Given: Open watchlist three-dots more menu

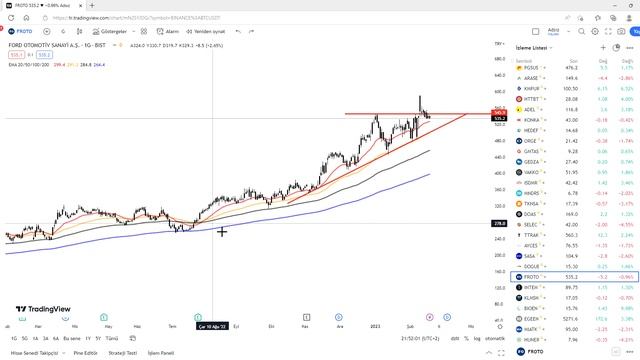Looking at the screenshot, I should click(630, 48).
